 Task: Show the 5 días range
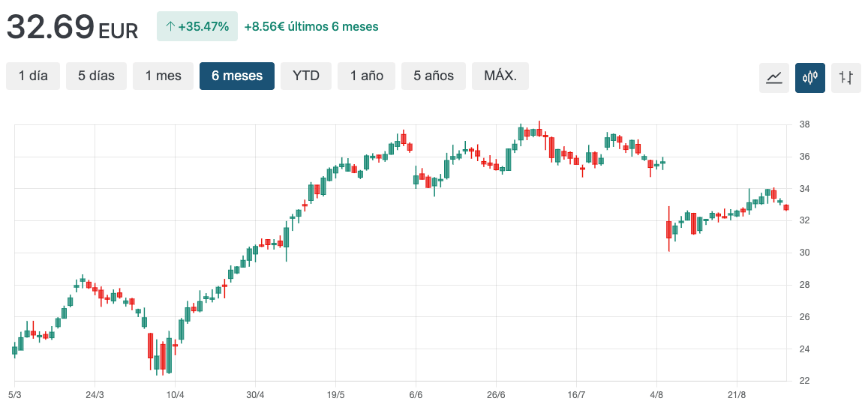(x=97, y=76)
